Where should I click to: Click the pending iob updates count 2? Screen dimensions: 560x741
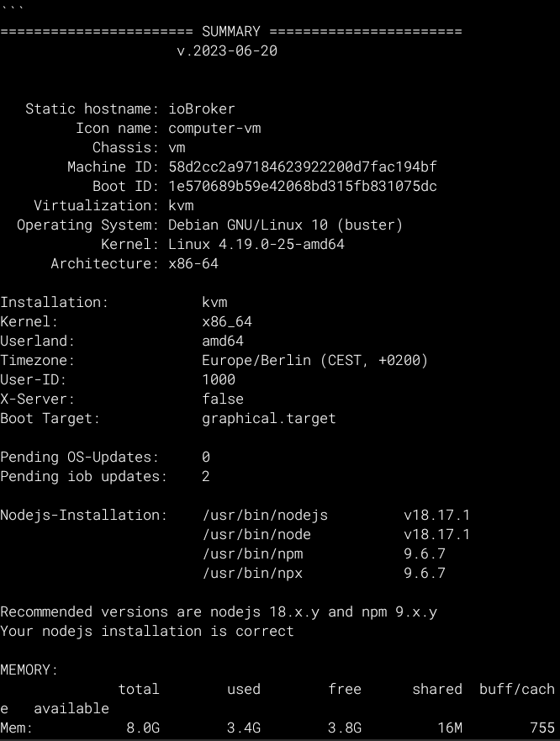(206, 476)
